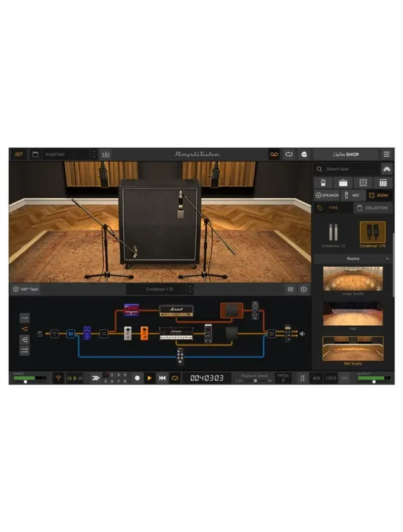
Task: Select the Marshall amp head in upper path
Action: [x=176, y=311]
